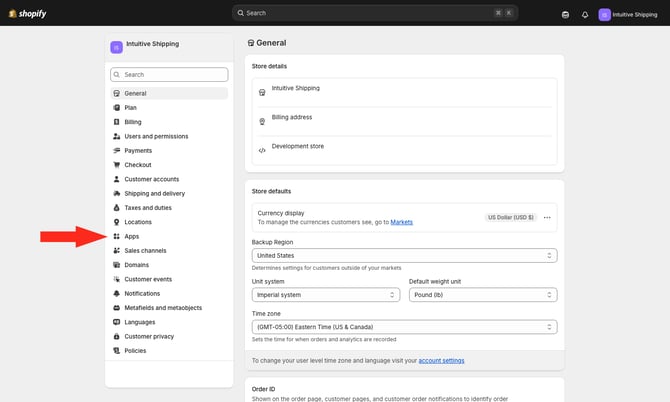The width and height of the screenshot is (670, 402).
Task: Click the Metafields and metaobjects icon
Action: tap(116, 308)
